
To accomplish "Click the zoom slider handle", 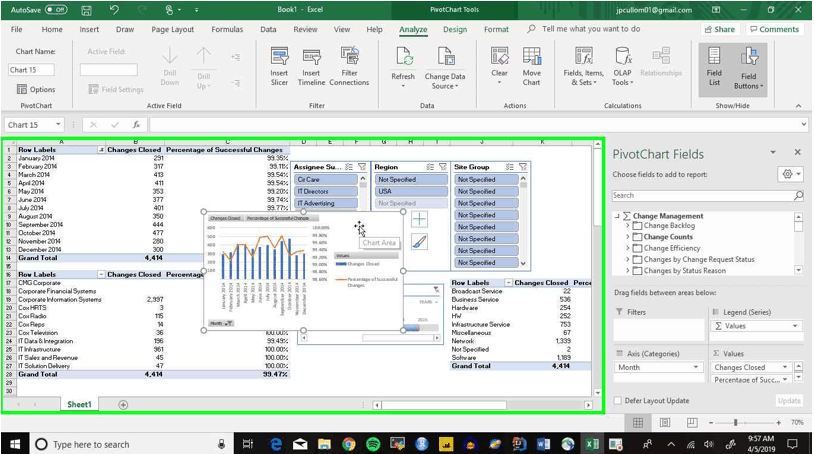I will (736, 422).
